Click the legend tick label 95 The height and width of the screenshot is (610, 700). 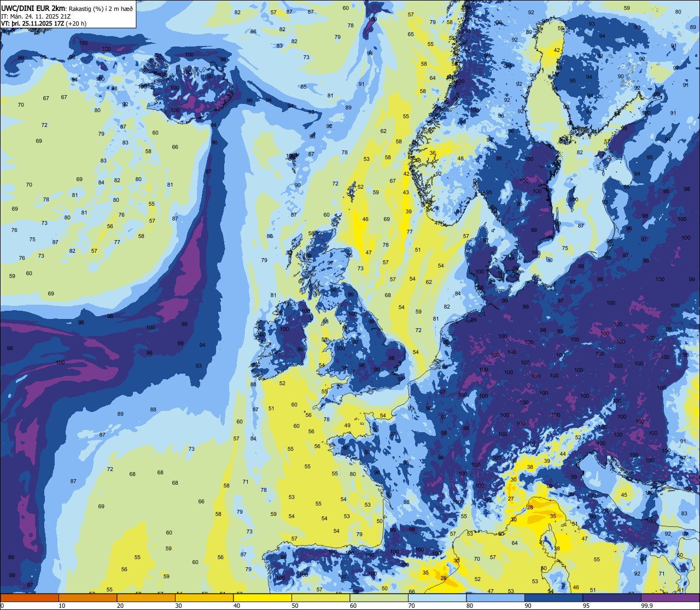(586, 606)
